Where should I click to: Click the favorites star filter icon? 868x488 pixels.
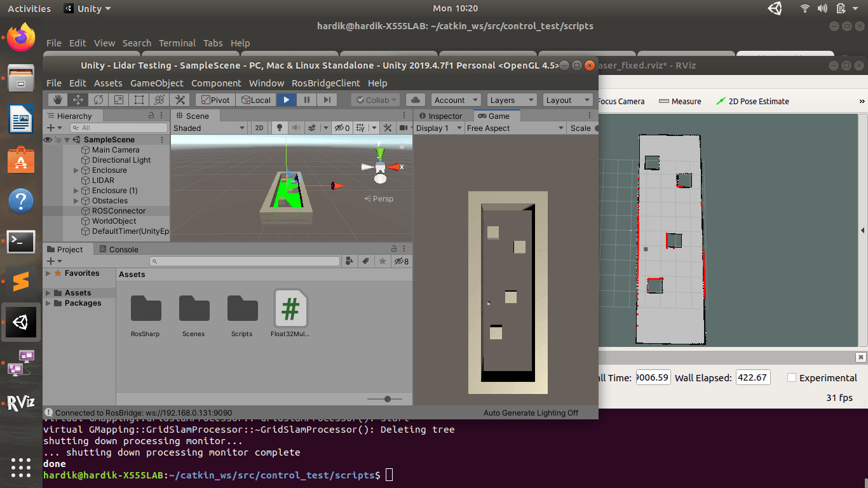coord(382,261)
